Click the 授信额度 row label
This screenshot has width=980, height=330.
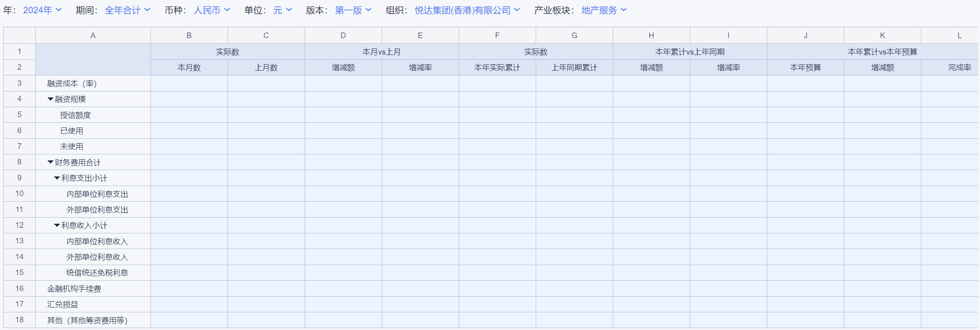pyautogui.click(x=75, y=115)
